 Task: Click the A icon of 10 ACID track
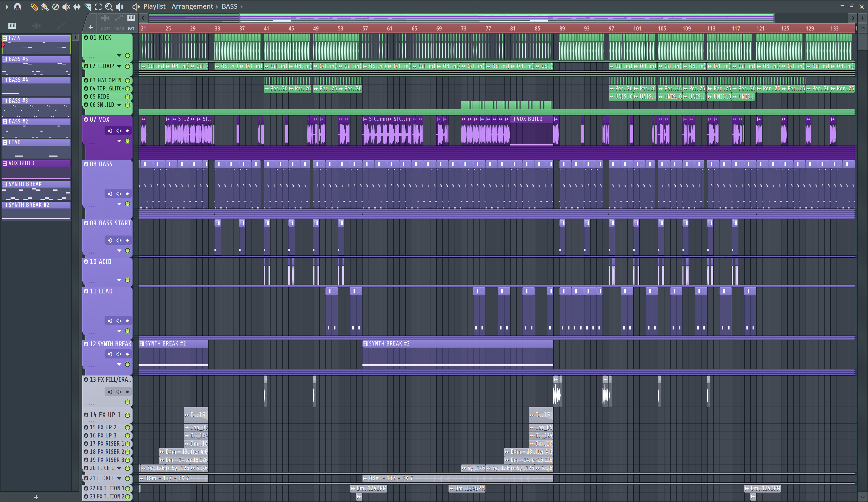click(x=86, y=262)
